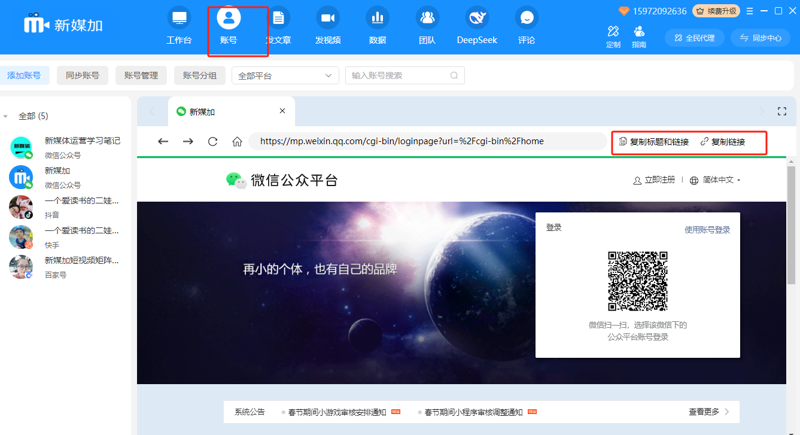Go back in the embedded browser

pos(163,141)
